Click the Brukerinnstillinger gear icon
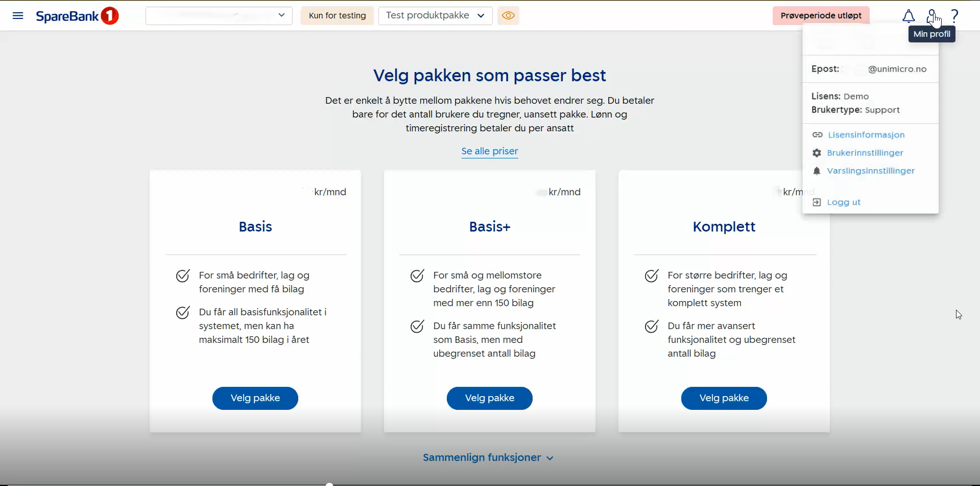980x486 pixels. 817,153
